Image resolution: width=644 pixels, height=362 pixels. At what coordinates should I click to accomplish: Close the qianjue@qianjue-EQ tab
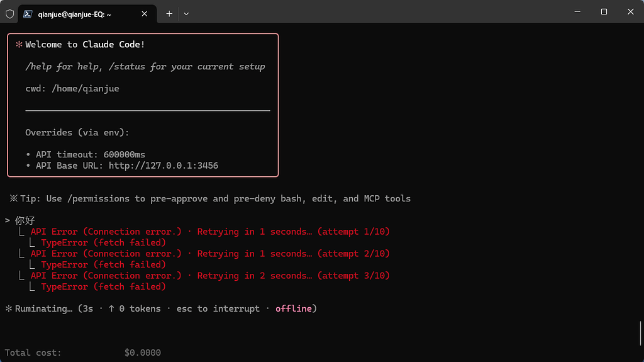[145, 14]
